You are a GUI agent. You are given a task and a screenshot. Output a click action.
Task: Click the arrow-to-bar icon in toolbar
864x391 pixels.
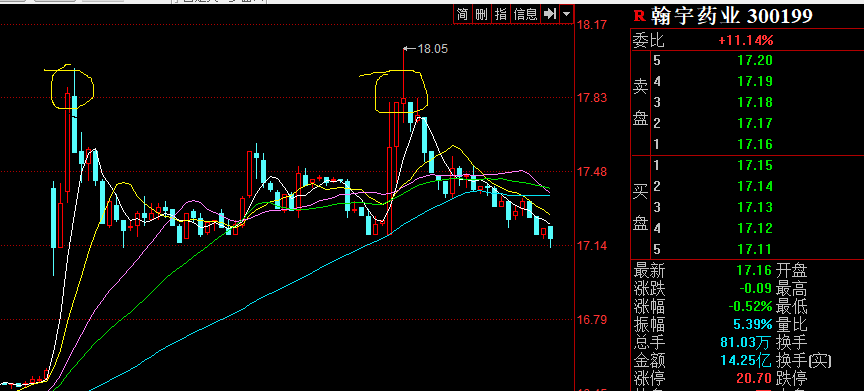pos(549,14)
